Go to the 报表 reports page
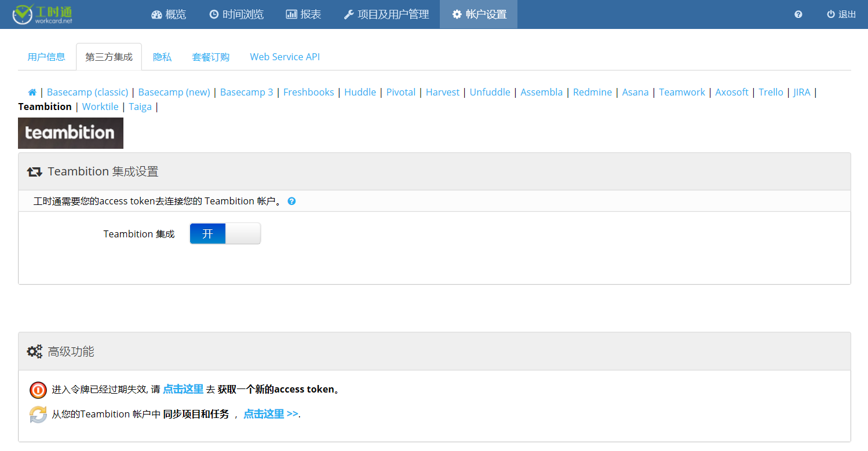This screenshot has width=868, height=451. pos(304,14)
